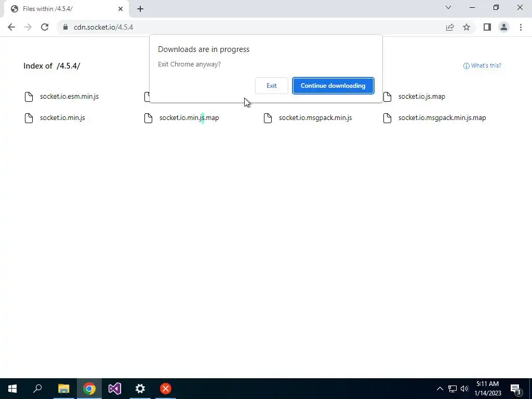Restore down the Chrome window

(x=496, y=7)
